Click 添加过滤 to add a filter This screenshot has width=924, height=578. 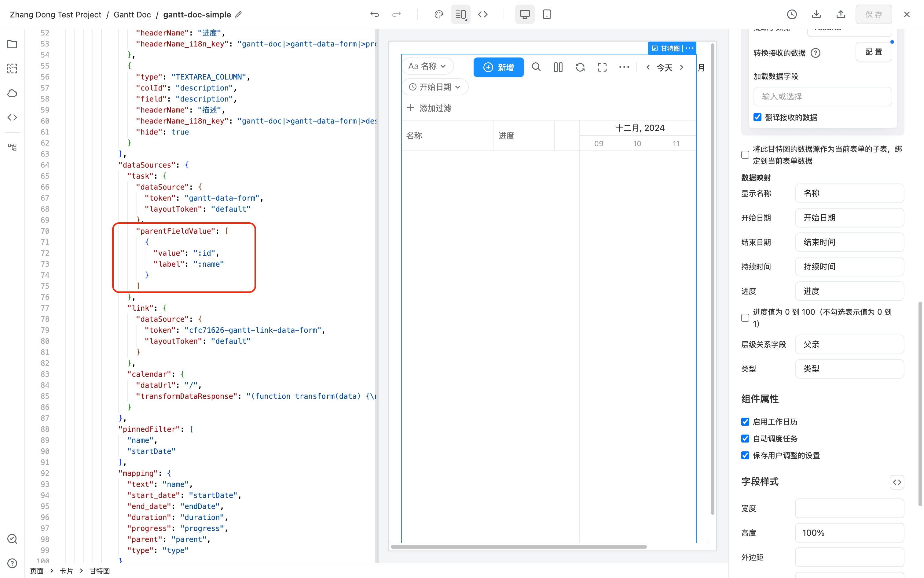point(429,108)
